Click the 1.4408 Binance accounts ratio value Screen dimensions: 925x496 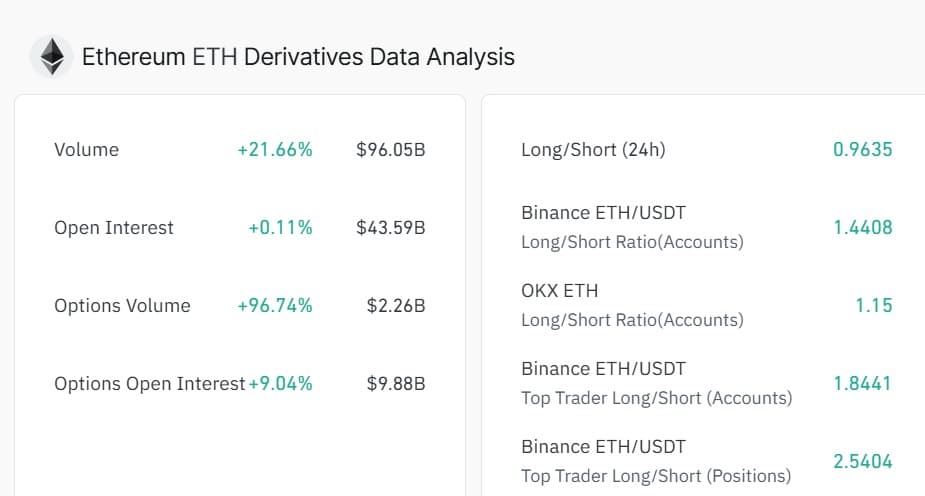(863, 227)
